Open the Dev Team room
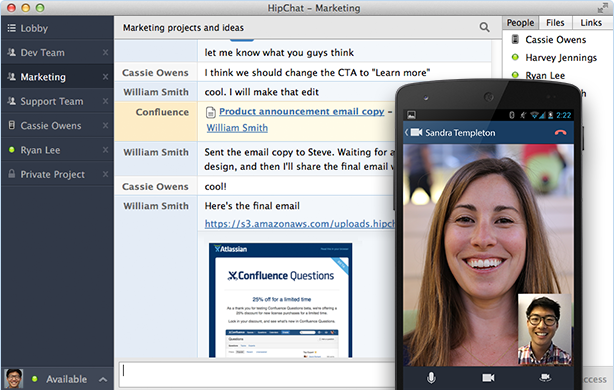The height and width of the screenshot is (390, 614). (57, 52)
